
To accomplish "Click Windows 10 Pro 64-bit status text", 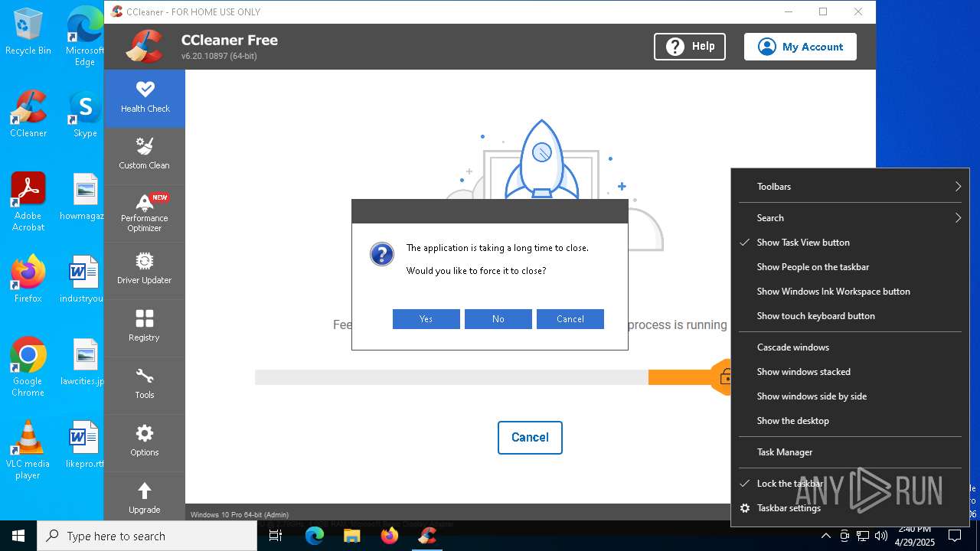I will point(240,515).
